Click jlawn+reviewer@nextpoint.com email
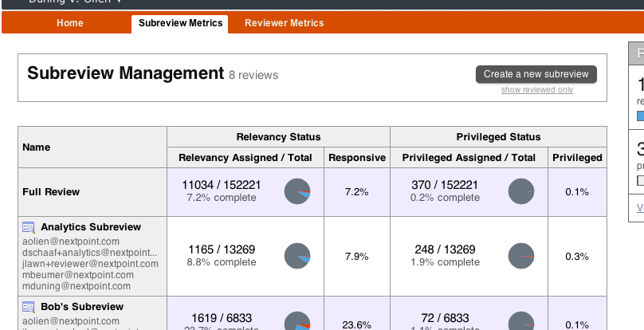The image size is (644, 330). 90,264
